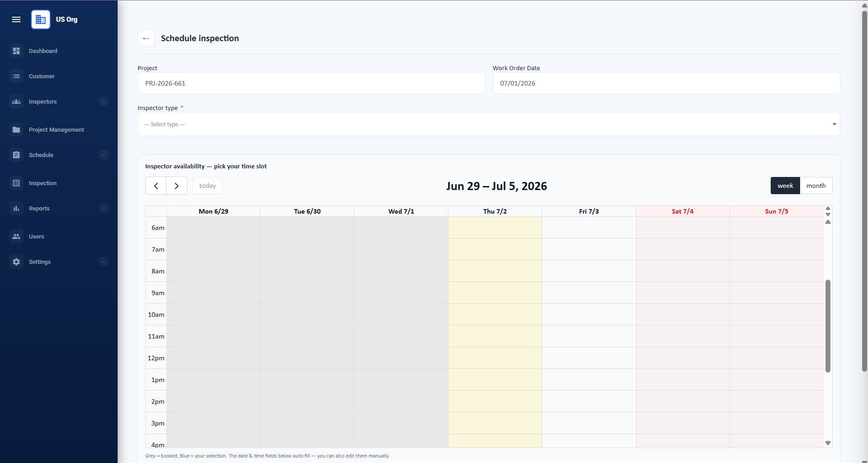This screenshot has height=463, width=868.
Task: Expand the Schedule submenu chevron
Action: point(104,155)
